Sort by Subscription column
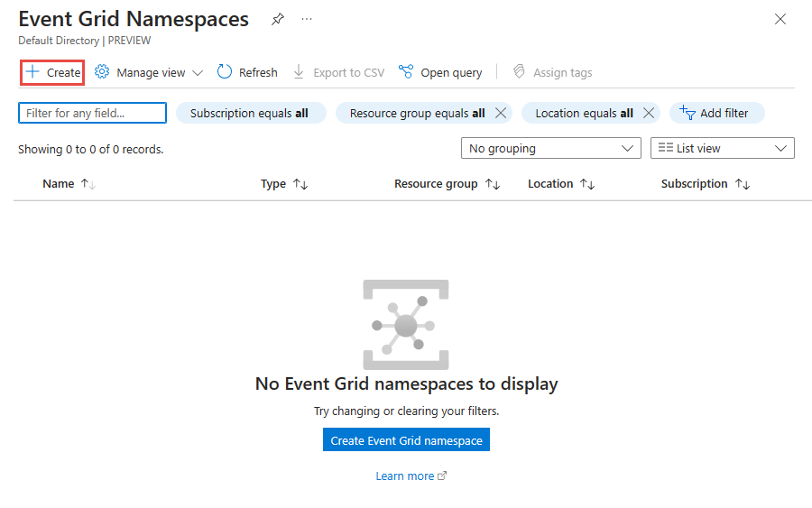812x508 pixels. (x=706, y=184)
